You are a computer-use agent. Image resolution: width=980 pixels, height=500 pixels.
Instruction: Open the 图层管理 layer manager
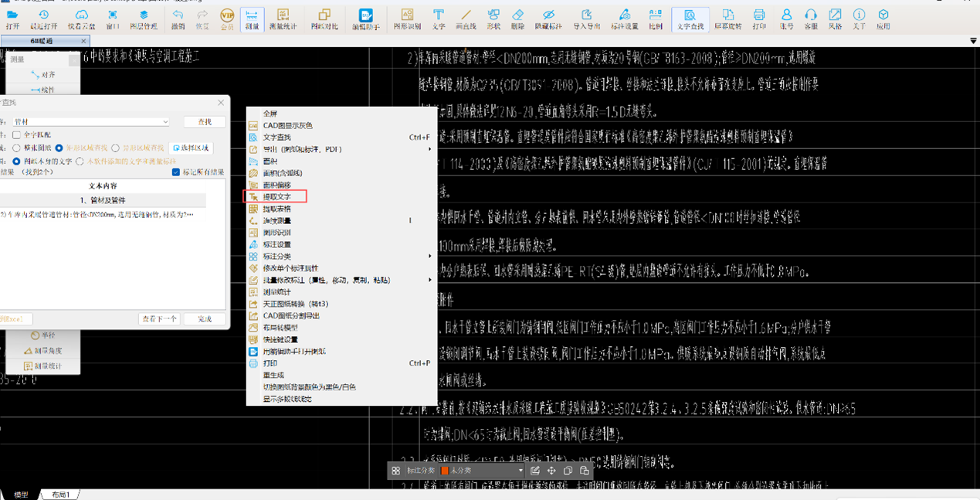(x=143, y=19)
